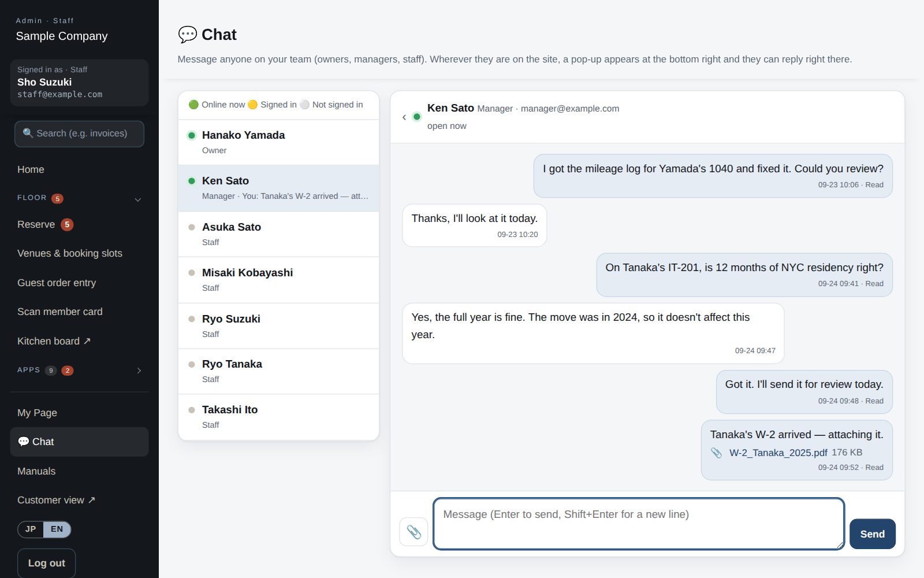Click Ken Sato's green online status dot in the header
Screen dimensions: 924x578
click(417, 117)
